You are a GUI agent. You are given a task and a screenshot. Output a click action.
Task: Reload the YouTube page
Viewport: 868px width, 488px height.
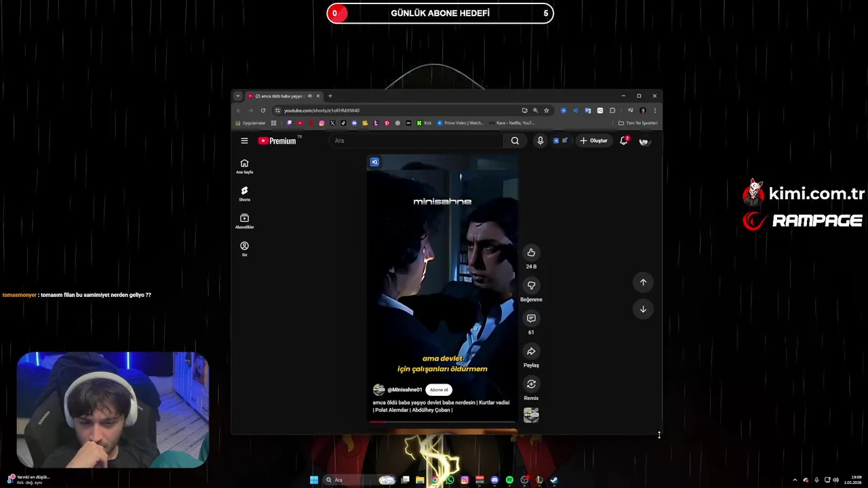click(263, 110)
